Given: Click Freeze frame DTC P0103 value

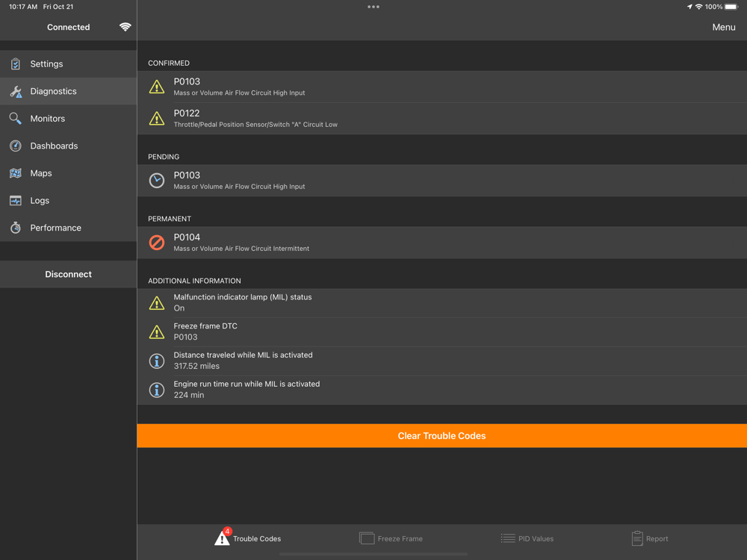Looking at the screenshot, I should [x=185, y=337].
